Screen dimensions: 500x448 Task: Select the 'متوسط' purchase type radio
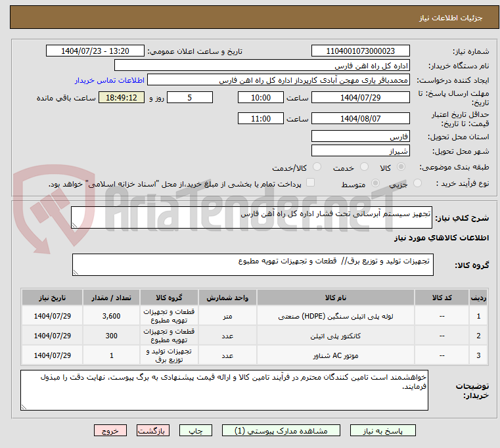[x=376, y=183]
